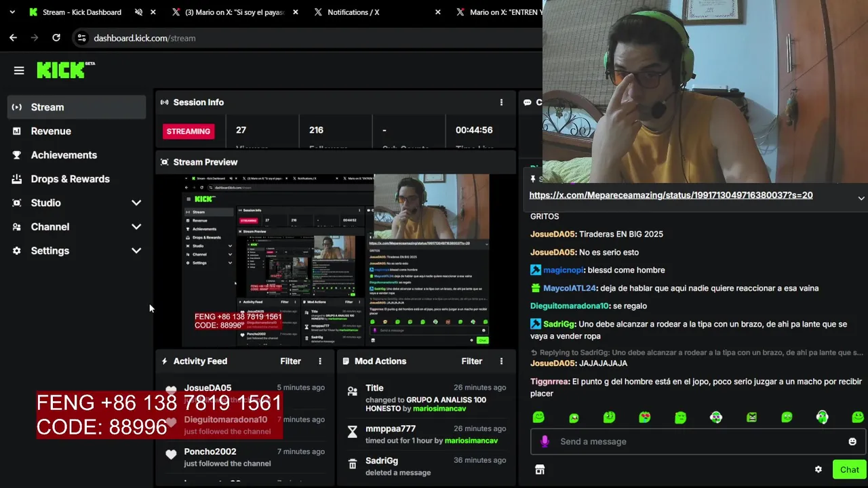Viewport: 868px width, 488px height.
Task: Click the Stream Preview video thumbnail
Action: click(336, 261)
